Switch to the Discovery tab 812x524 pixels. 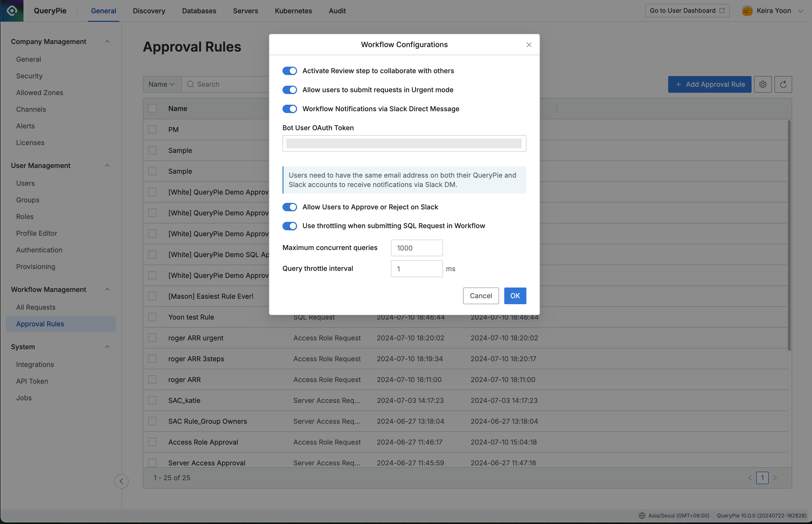click(x=149, y=10)
